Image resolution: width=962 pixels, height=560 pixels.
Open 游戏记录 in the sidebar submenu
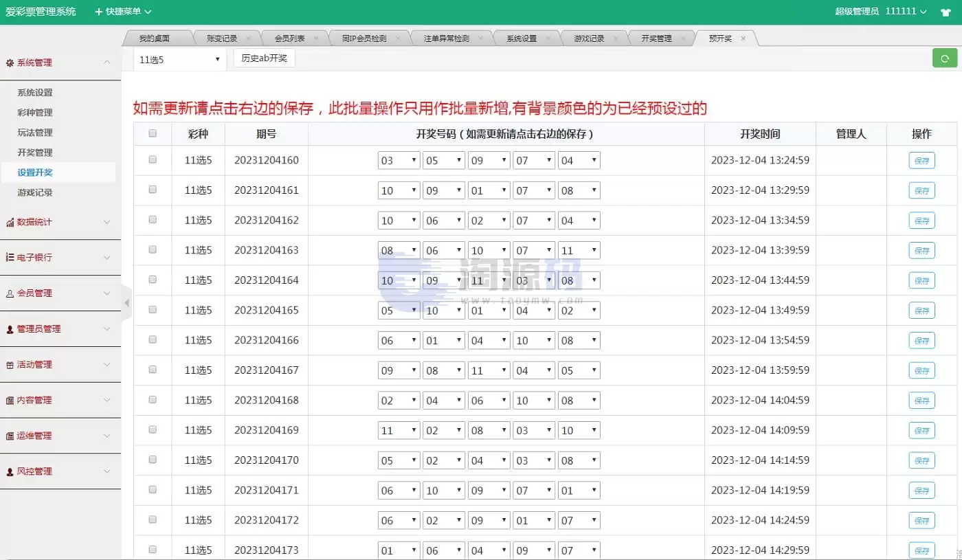pos(35,192)
